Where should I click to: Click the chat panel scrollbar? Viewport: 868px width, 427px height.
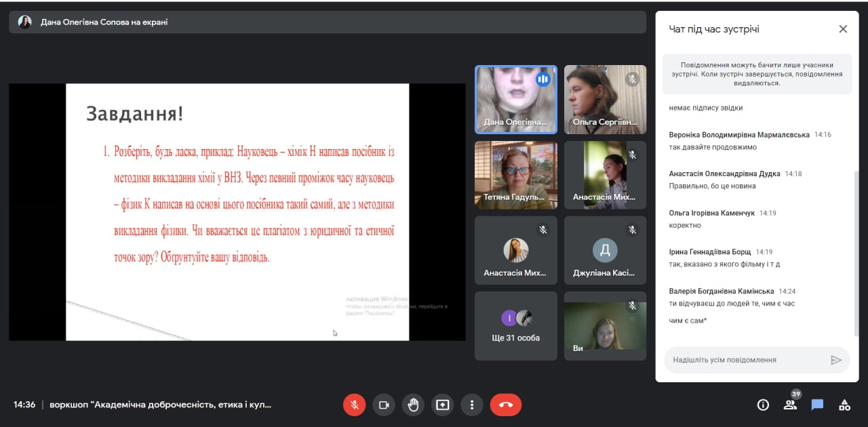click(856, 251)
